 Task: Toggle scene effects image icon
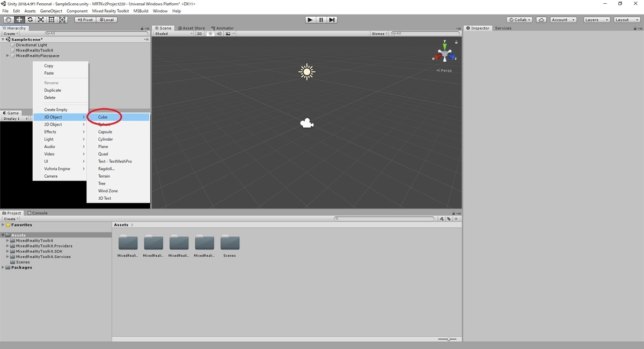228,34
